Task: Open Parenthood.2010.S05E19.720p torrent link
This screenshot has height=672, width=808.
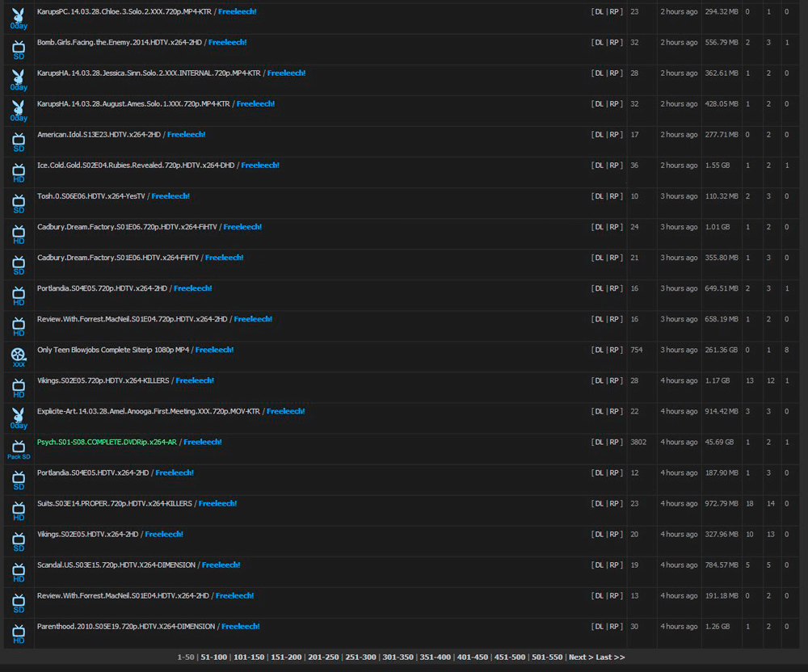Action: coord(126,626)
